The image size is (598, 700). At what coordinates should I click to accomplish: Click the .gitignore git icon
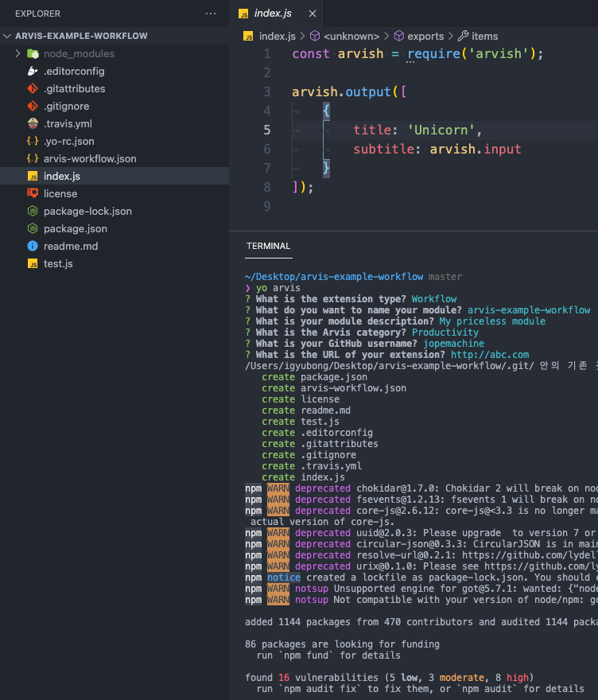point(33,106)
